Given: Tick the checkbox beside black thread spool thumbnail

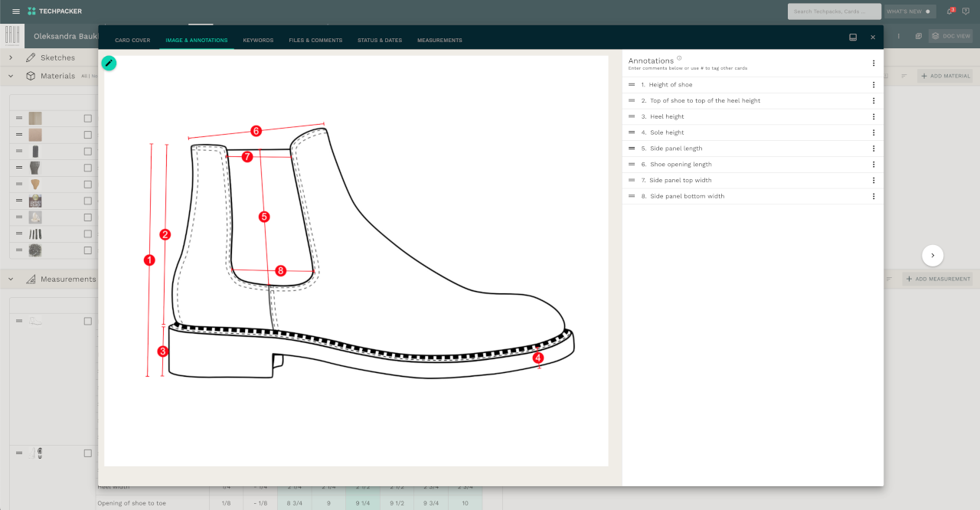Looking at the screenshot, I should click(x=87, y=152).
